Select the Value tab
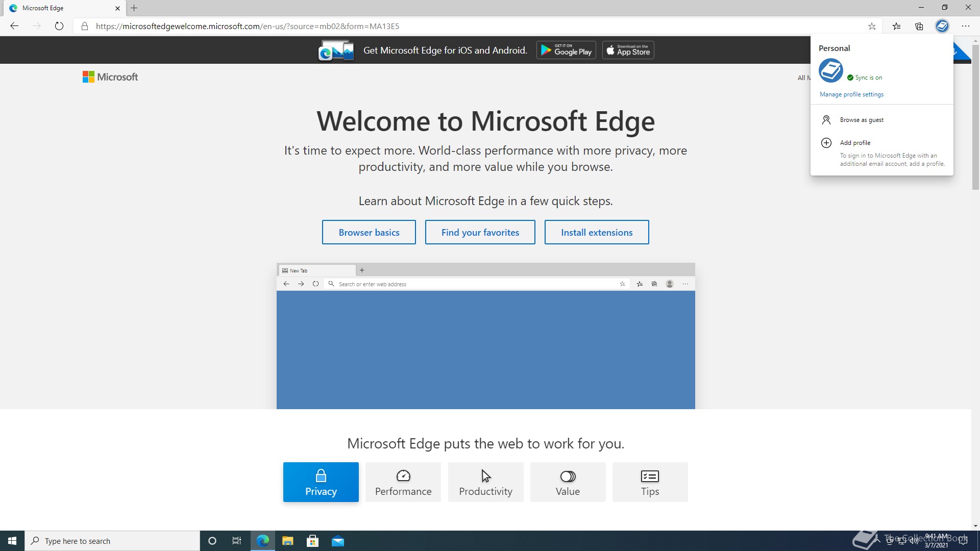Image resolution: width=980 pixels, height=551 pixels. point(568,482)
